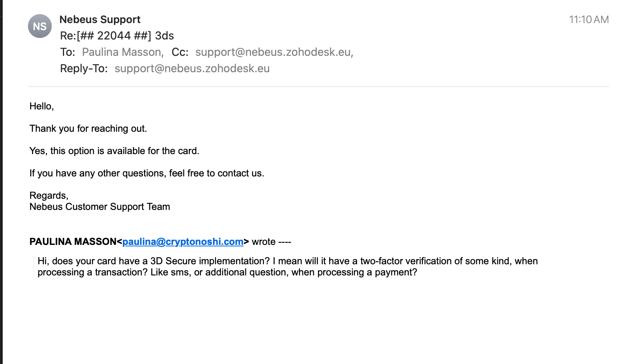
Task: Click recipient Paulina Masson in To field
Action: pyautogui.click(x=123, y=52)
